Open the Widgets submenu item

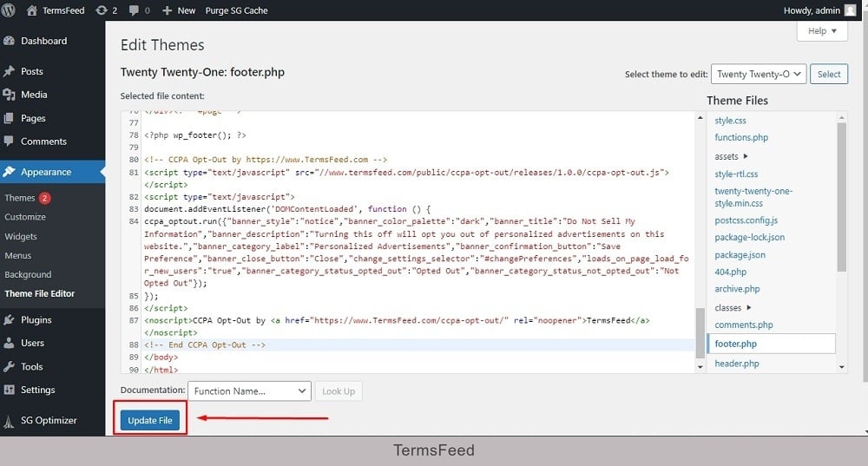click(x=21, y=236)
